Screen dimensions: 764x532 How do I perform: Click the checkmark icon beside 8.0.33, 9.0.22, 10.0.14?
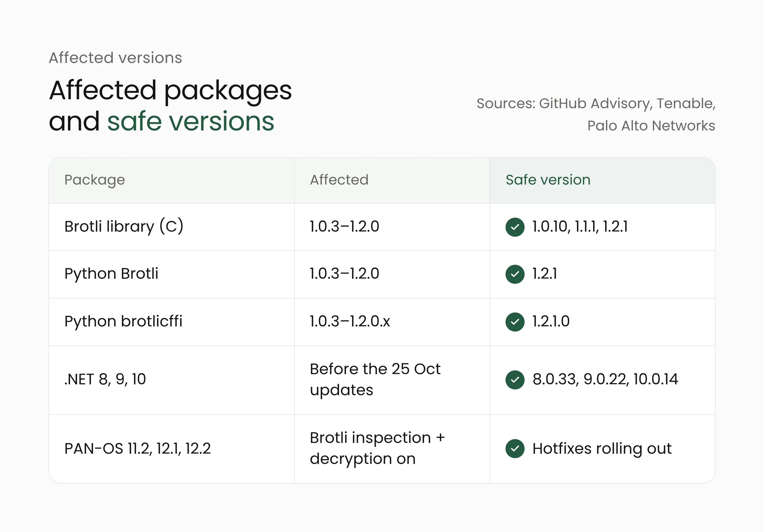(x=515, y=380)
